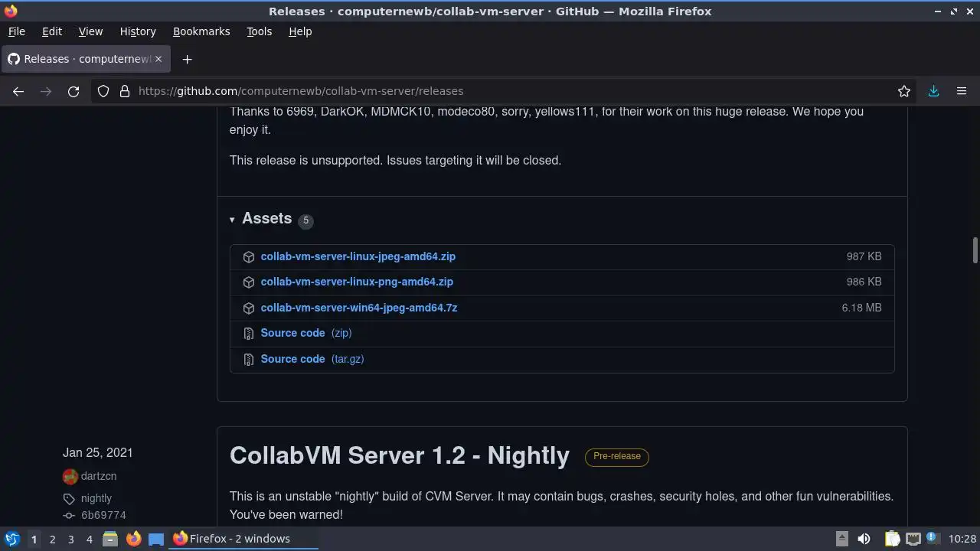This screenshot has width=980, height=551.
Task: Open the Tools menu
Action: [x=259, y=31]
